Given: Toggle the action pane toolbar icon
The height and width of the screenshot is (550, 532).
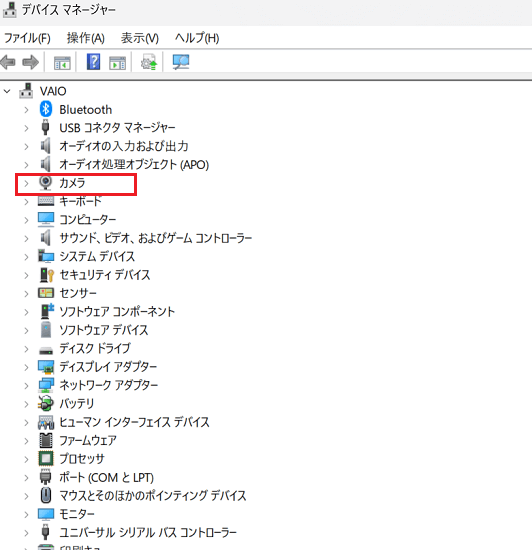Looking at the screenshot, I should pos(117,63).
